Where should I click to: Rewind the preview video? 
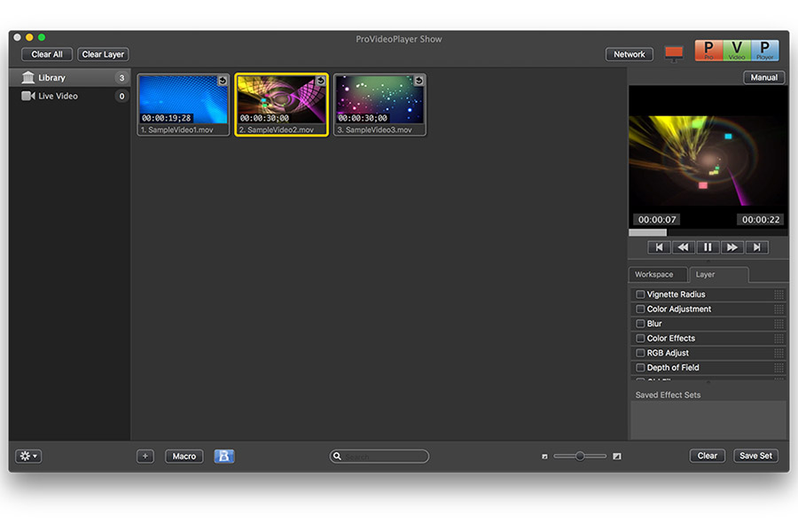click(x=683, y=246)
